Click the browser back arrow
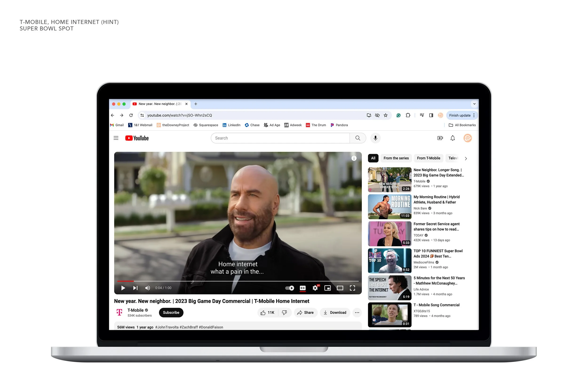The height and width of the screenshot is (378, 588). coord(112,115)
